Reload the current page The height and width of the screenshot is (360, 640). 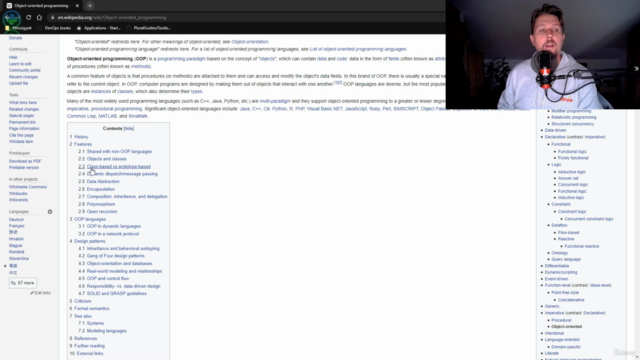[29, 18]
